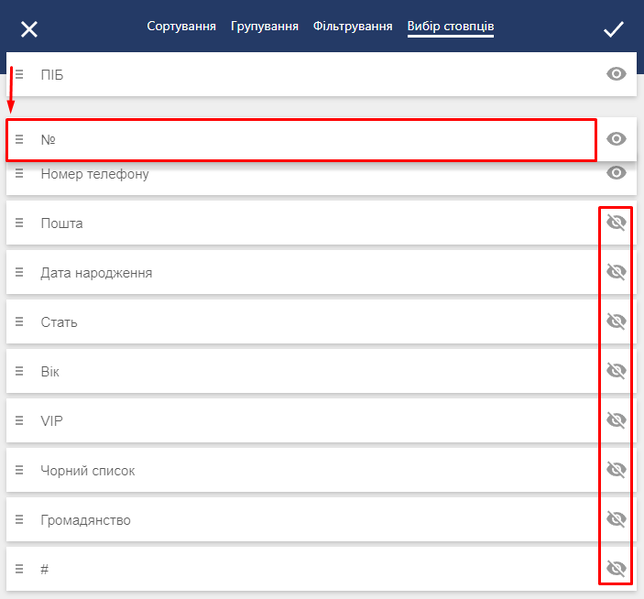Click the X close icon in header

tap(29, 29)
